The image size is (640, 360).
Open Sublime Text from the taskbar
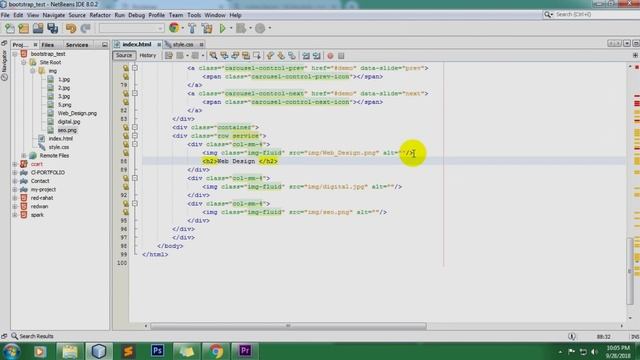[128, 351]
